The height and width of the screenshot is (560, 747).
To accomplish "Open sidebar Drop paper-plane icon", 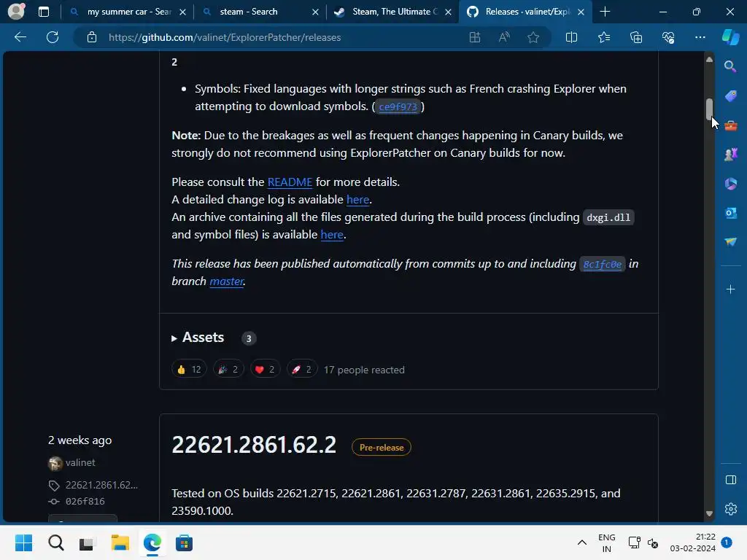I will [730, 242].
